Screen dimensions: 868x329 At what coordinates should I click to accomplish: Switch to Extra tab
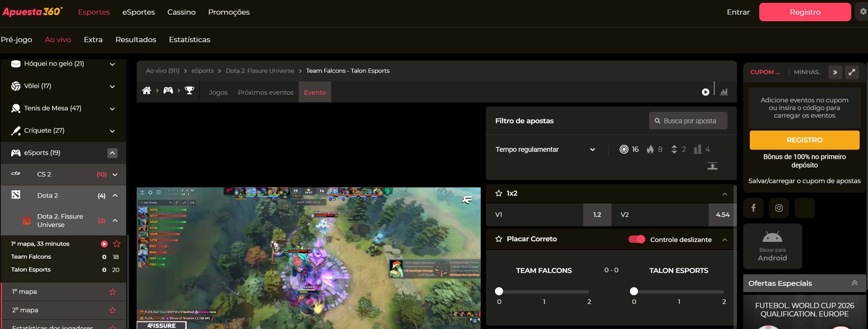tap(93, 40)
